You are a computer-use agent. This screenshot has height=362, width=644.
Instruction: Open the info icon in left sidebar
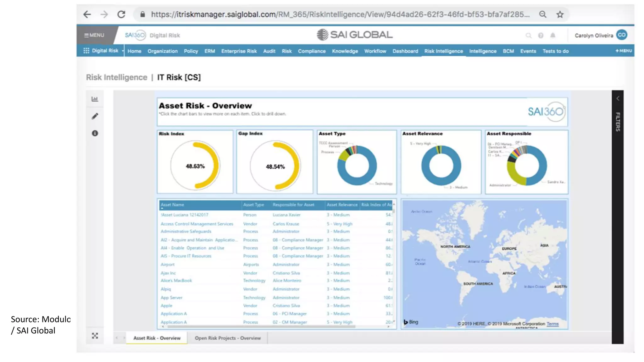[x=95, y=133]
